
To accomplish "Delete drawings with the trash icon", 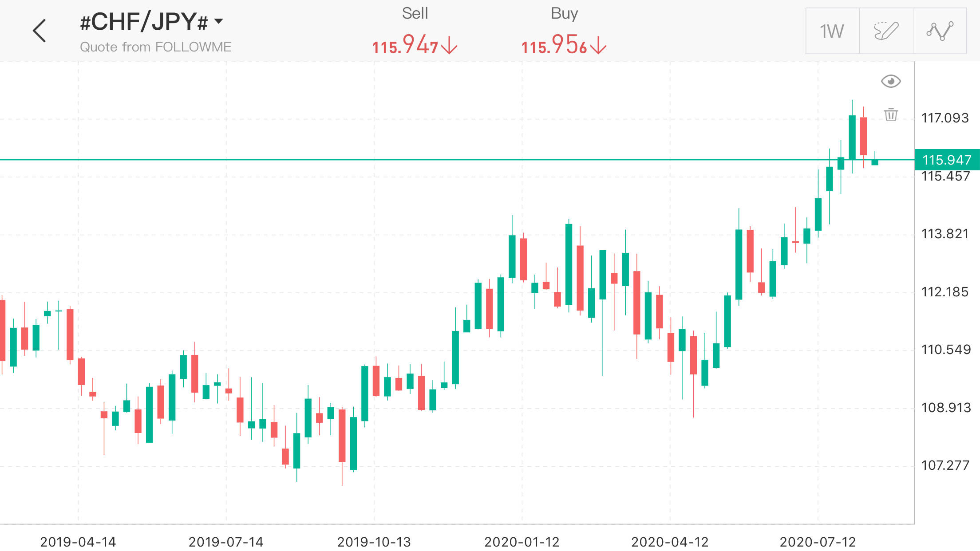I will 890,115.
